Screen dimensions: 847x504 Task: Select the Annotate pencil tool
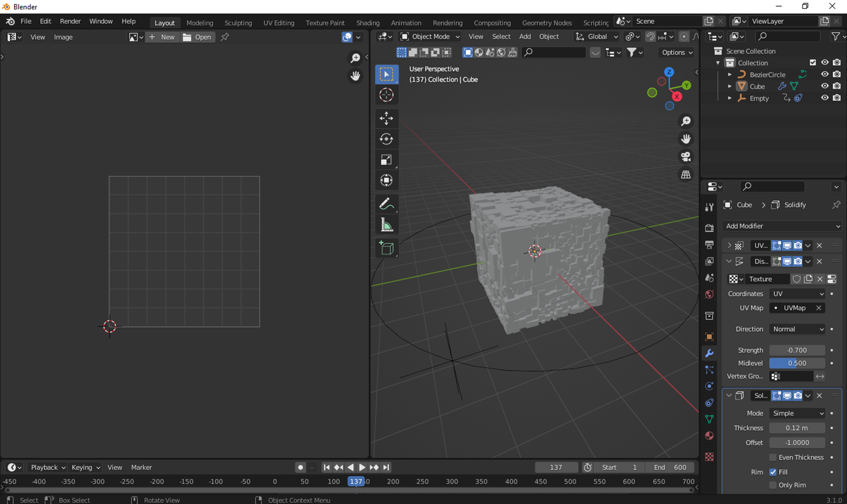pos(386,204)
